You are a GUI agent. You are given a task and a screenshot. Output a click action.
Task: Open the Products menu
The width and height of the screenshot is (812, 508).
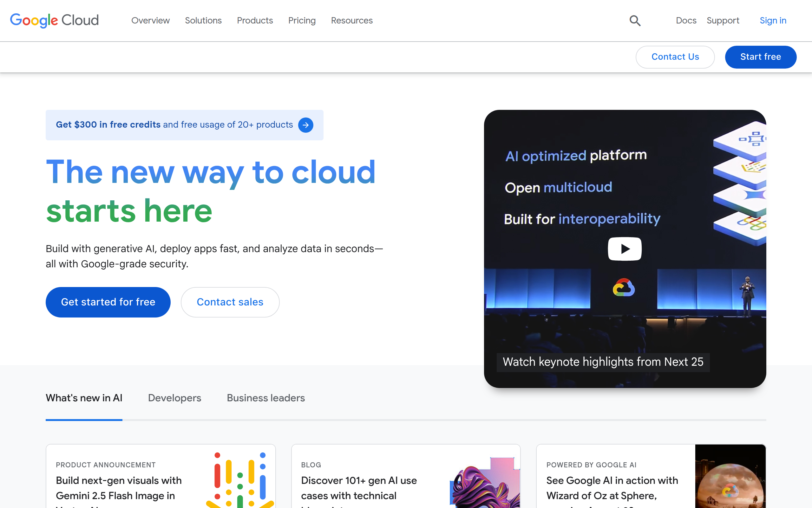pos(255,21)
